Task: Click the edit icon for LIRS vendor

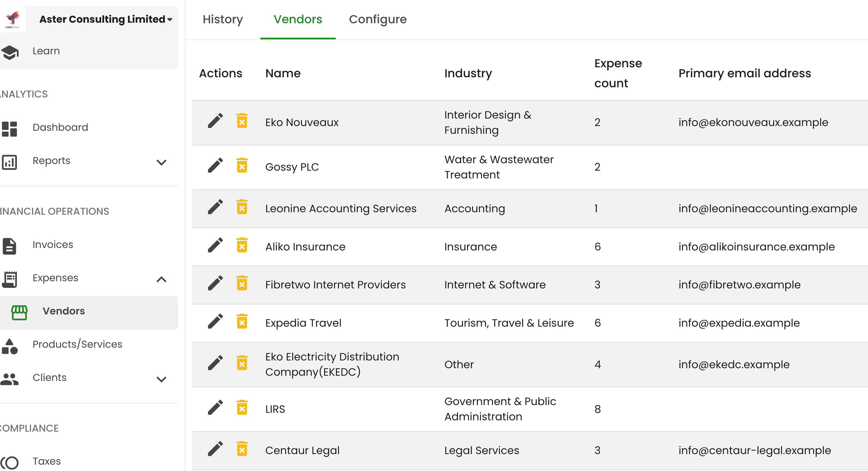Action: [x=215, y=408]
